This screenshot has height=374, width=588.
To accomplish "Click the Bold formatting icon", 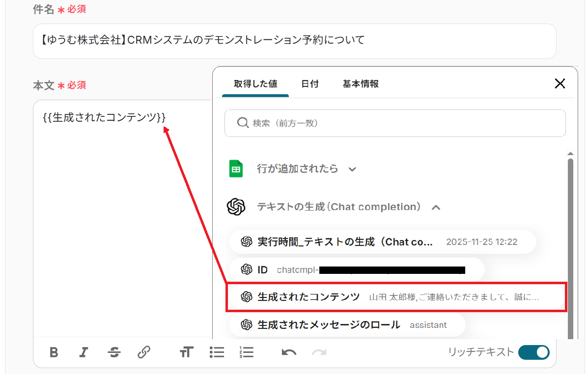I will [x=54, y=352].
